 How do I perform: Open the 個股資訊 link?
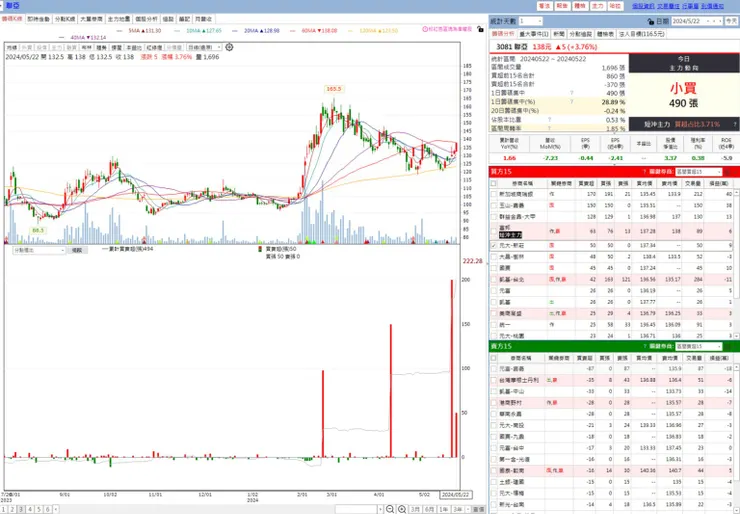click(643, 6)
